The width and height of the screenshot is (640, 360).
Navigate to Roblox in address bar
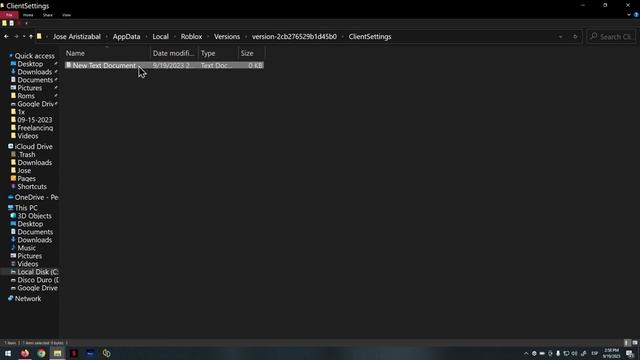pyautogui.click(x=191, y=37)
